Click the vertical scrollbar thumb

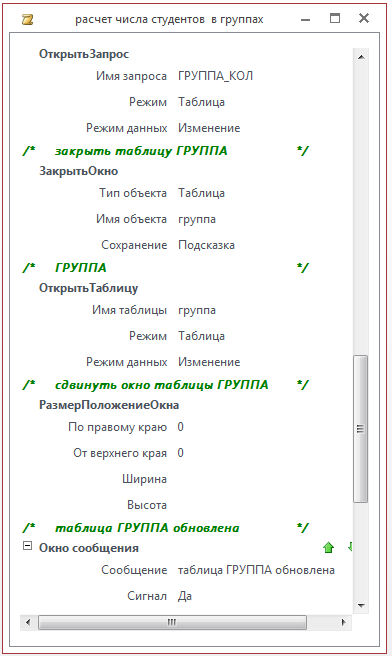click(x=360, y=428)
